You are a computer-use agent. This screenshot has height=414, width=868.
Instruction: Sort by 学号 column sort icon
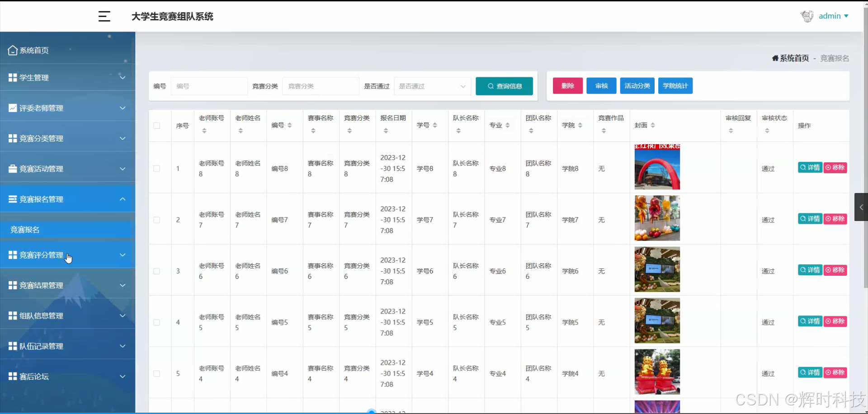point(434,125)
